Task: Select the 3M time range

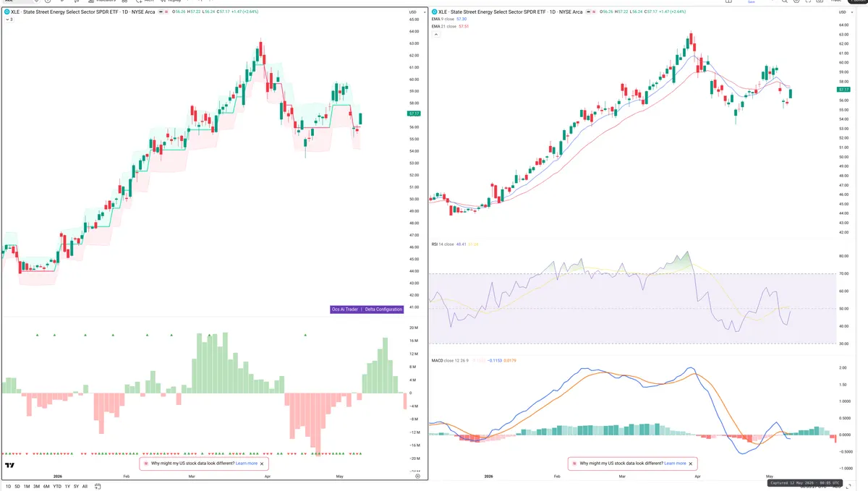Action: [x=36, y=487]
